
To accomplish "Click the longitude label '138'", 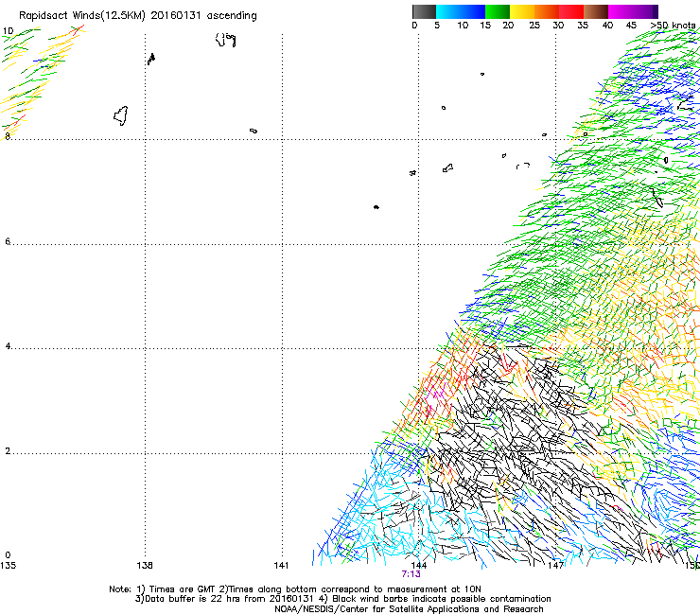I will pyautogui.click(x=145, y=566).
